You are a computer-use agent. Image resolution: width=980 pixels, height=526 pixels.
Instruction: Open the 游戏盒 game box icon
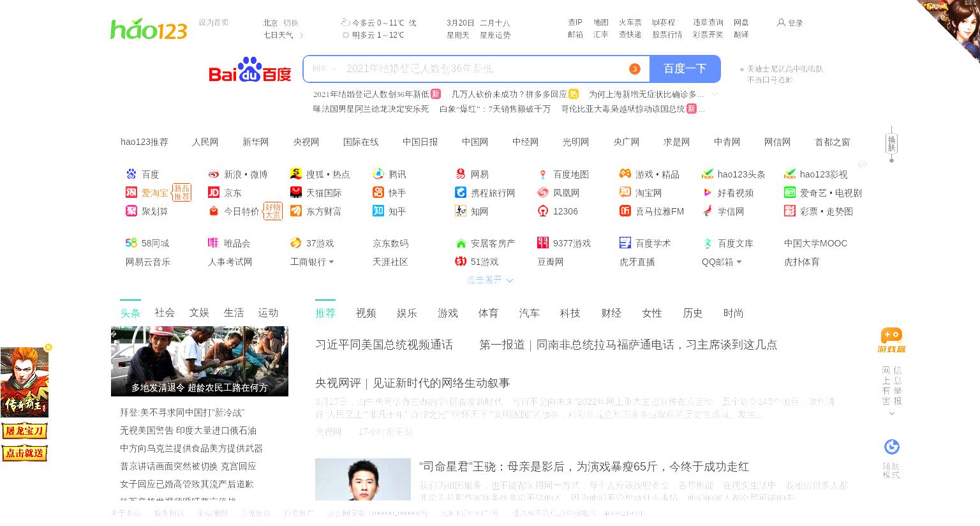[891, 340]
